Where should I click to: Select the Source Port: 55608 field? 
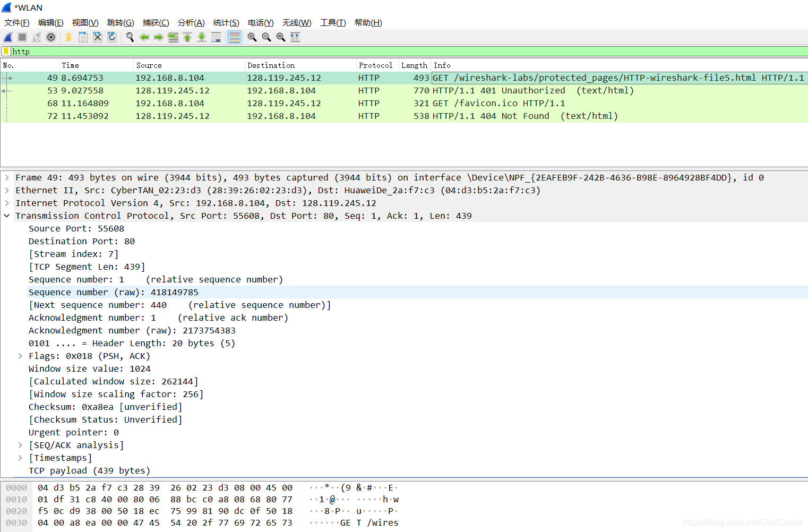pos(76,228)
